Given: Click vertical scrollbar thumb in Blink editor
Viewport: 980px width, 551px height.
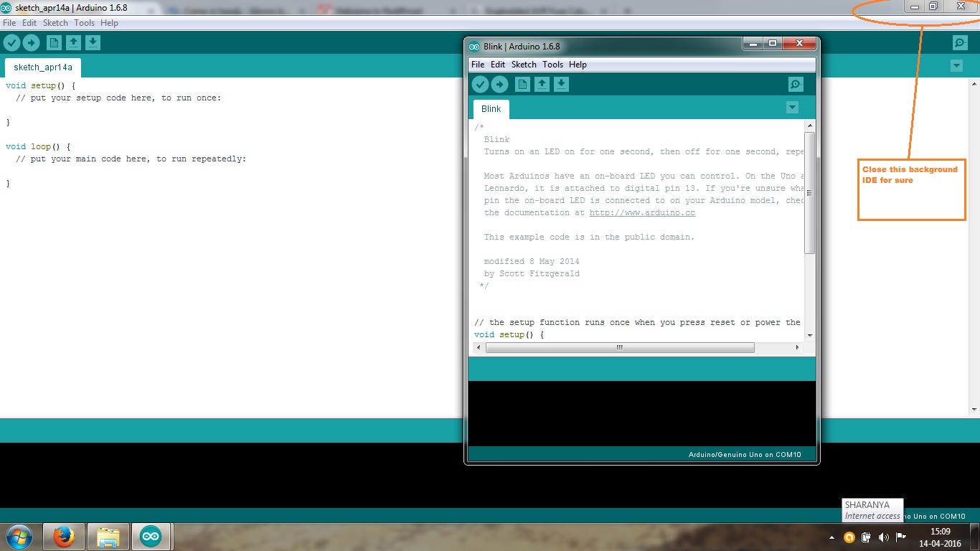Looking at the screenshot, I should (x=809, y=192).
